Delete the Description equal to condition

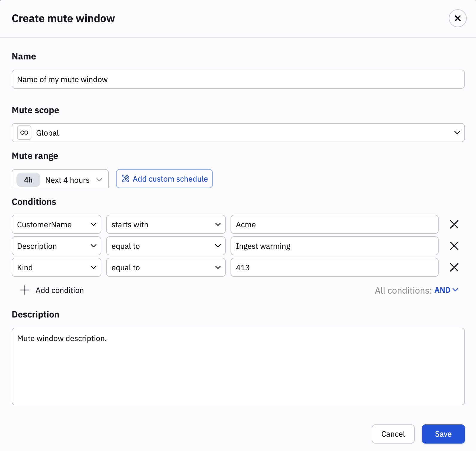[x=454, y=246]
